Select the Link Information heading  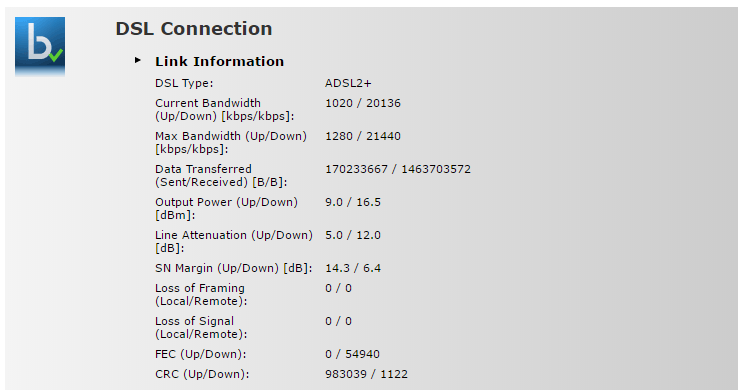click(x=220, y=62)
